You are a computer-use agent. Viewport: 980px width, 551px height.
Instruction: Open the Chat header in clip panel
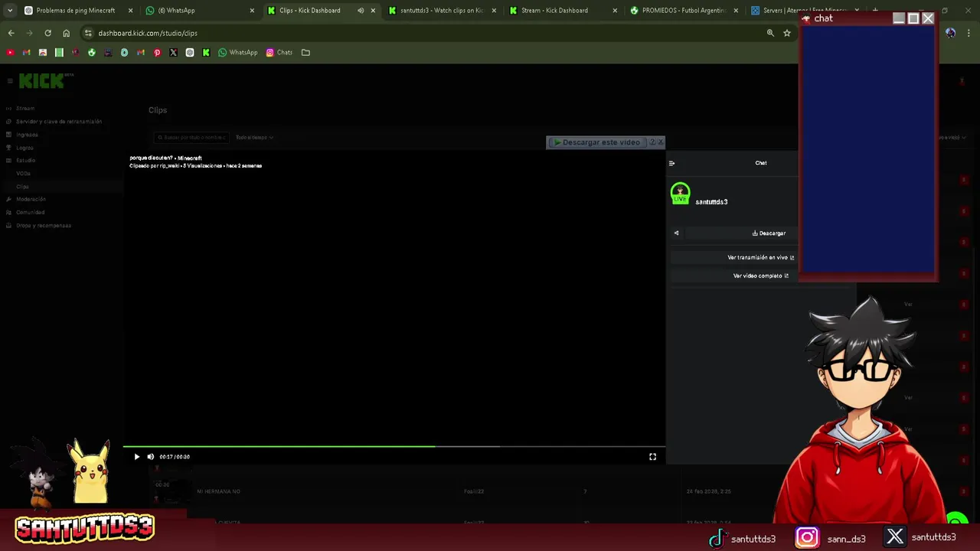click(x=761, y=163)
